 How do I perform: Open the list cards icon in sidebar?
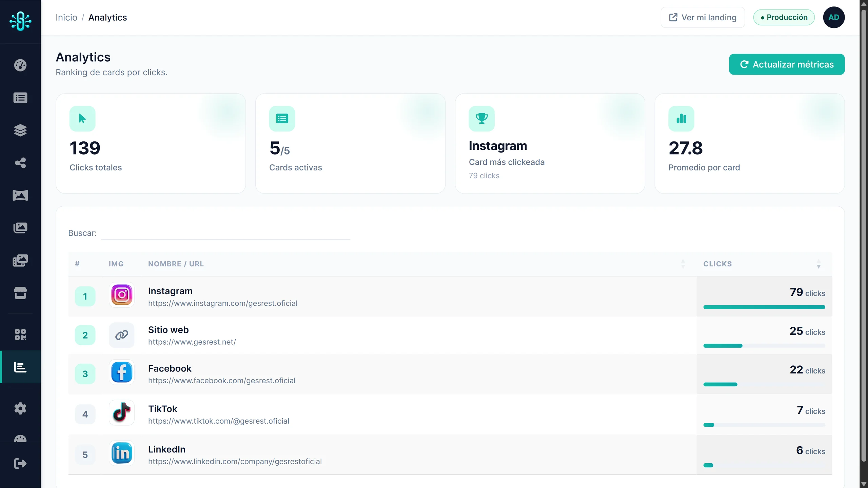[x=20, y=98]
